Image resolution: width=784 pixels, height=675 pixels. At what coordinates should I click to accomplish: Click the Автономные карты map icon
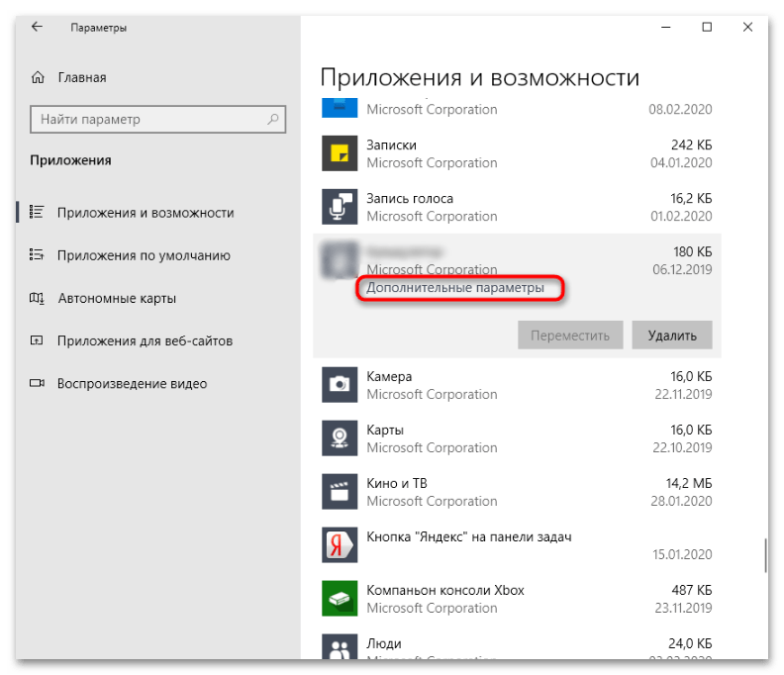(37, 298)
